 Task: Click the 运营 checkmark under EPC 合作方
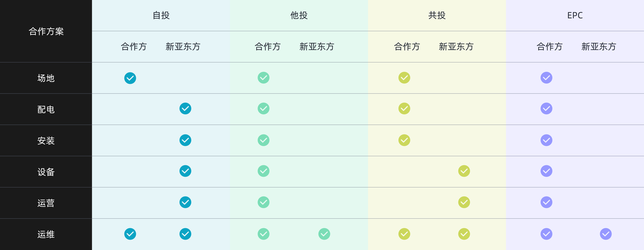[x=547, y=202]
